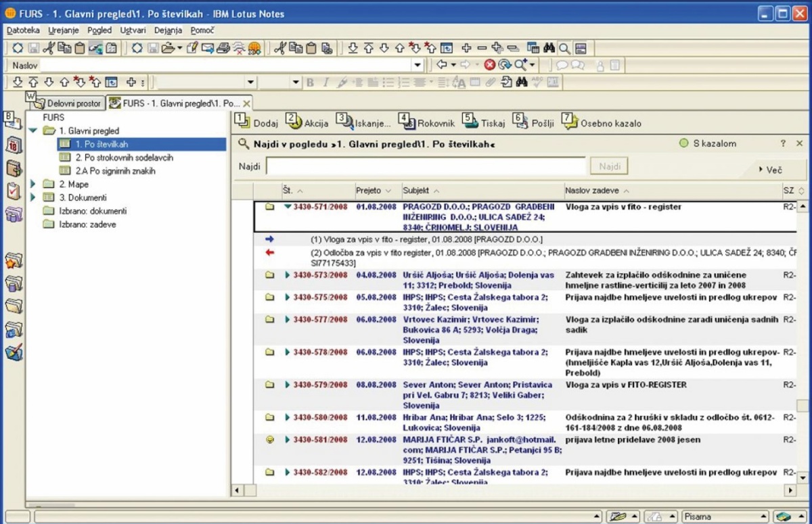The width and height of the screenshot is (812, 524).
Task: Click the Pošlji action button
Action: (x=534, y=122)
